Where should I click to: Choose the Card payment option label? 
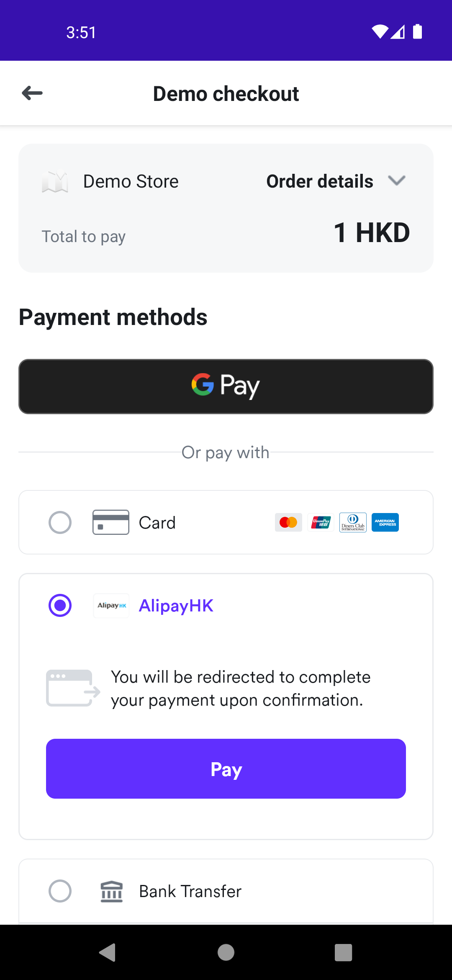coord(157,523)
